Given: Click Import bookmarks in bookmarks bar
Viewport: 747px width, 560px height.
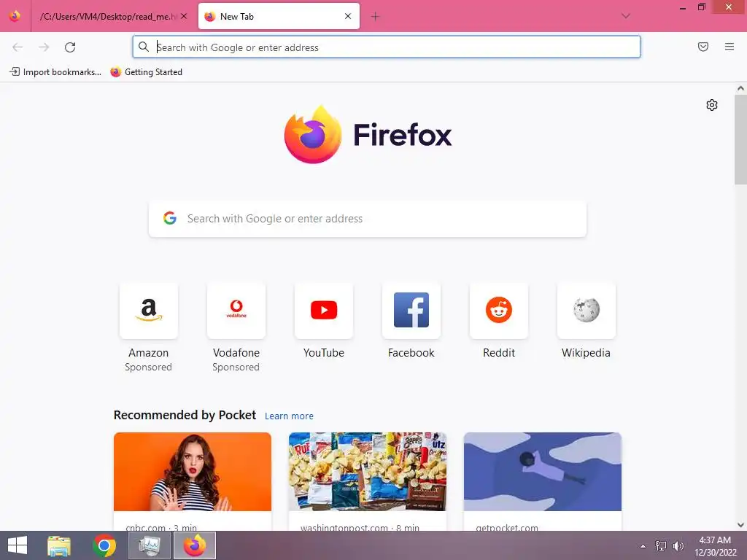Looking at the screenshot, I should [55, 72].
